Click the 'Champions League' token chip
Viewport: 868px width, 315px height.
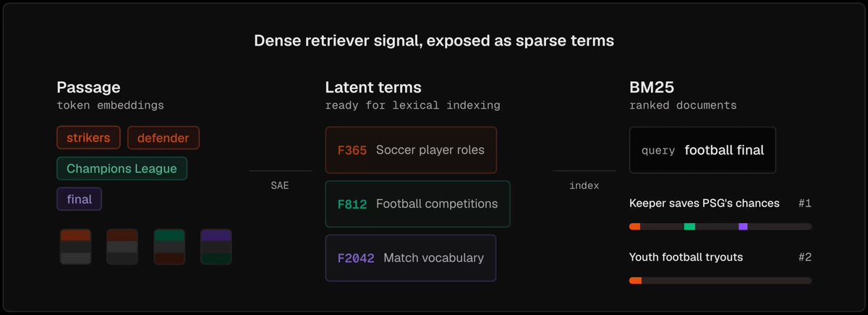pos(122,169)
